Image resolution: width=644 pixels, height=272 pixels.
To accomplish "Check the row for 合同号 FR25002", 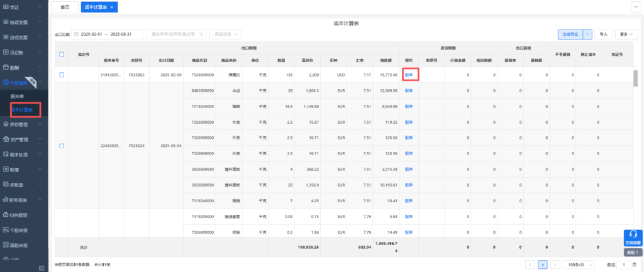I will (61, 75).
